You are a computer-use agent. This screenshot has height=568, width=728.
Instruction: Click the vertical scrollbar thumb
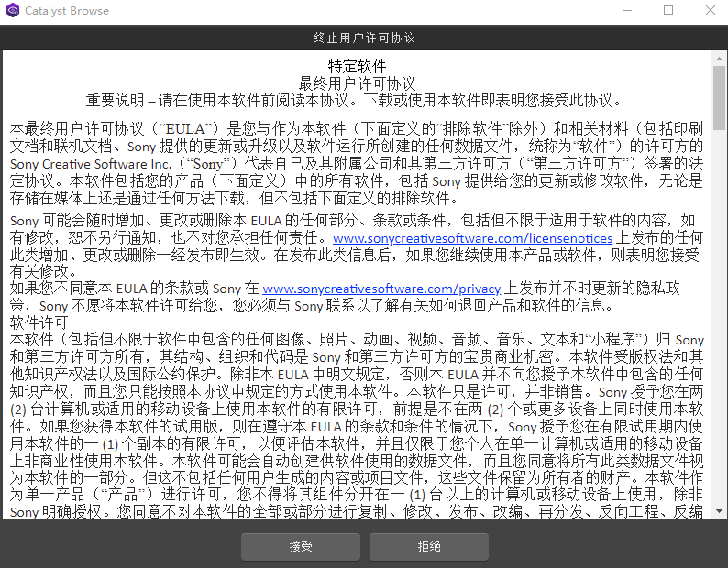point(719,98)
